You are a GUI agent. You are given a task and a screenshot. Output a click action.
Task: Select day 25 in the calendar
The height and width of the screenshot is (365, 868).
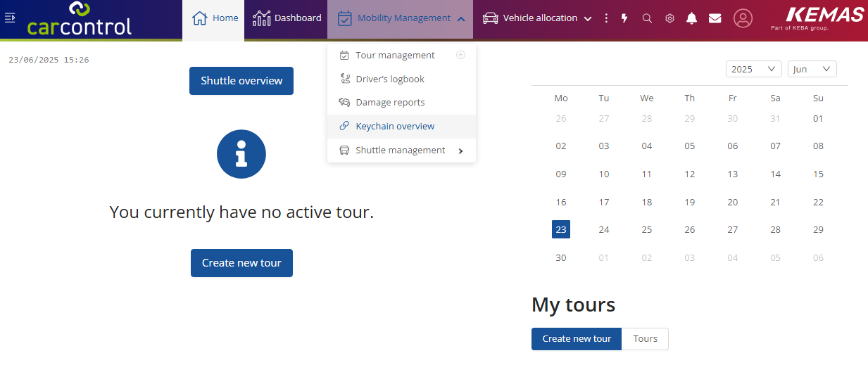646,230
